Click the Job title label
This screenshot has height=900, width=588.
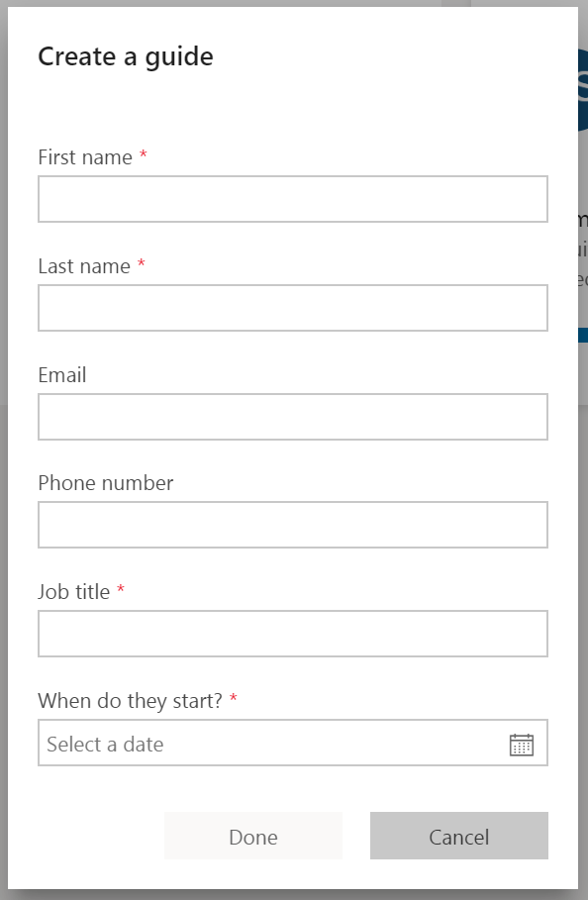[x=73, y=592]
